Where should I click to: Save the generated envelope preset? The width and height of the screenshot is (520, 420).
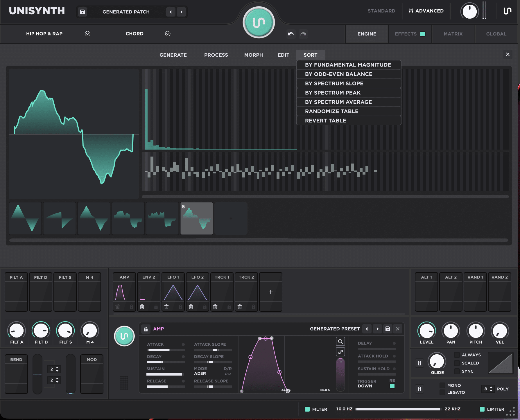(x=388, y=329)
